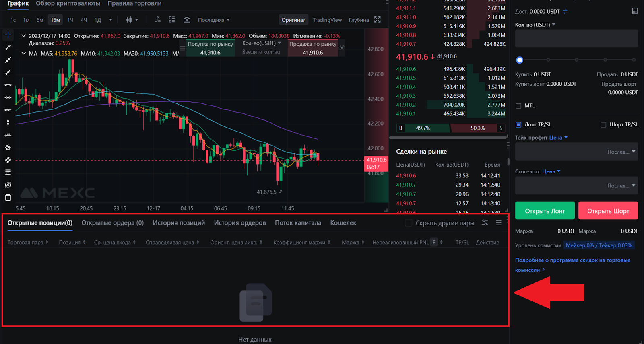The width and height of the screenshot is (644, 344).
Task: Select the TradingView chart tab
Action: pos(327,20)
